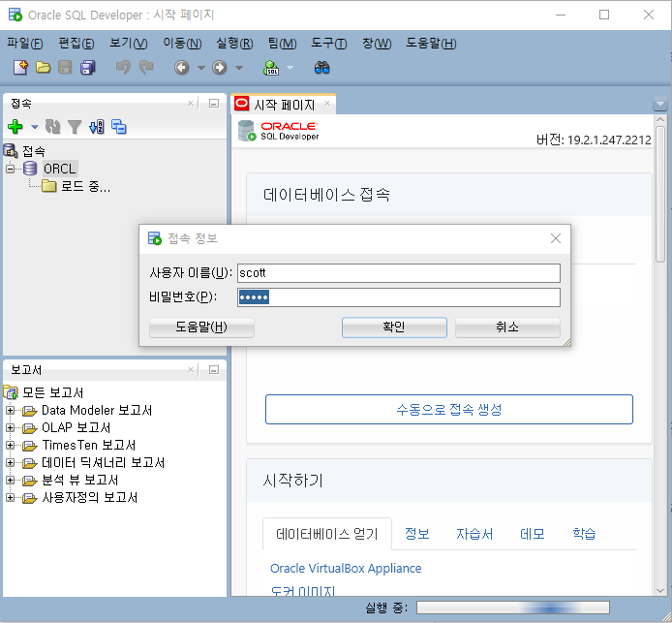Click the 사용자 이름 field containing scott
This screenshot has height=623, width=672.
click(x=399, y=273)
